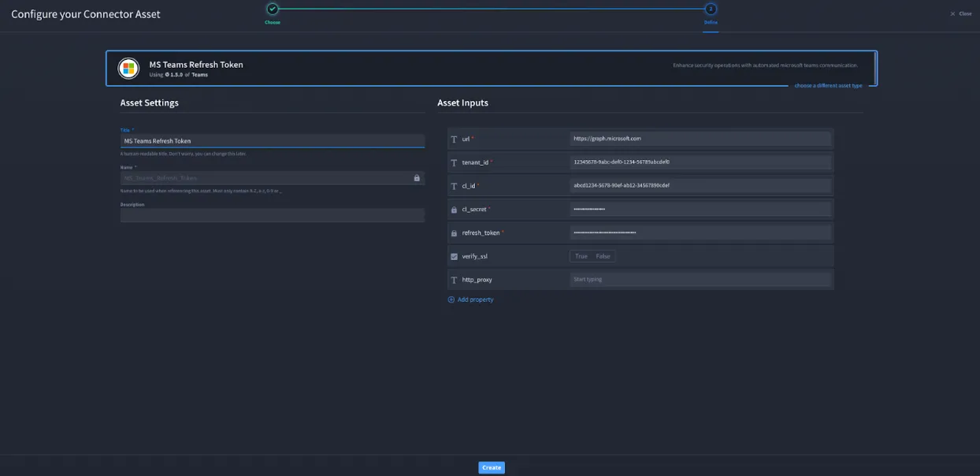Click the MS Teams logo icon

point(128,69)
